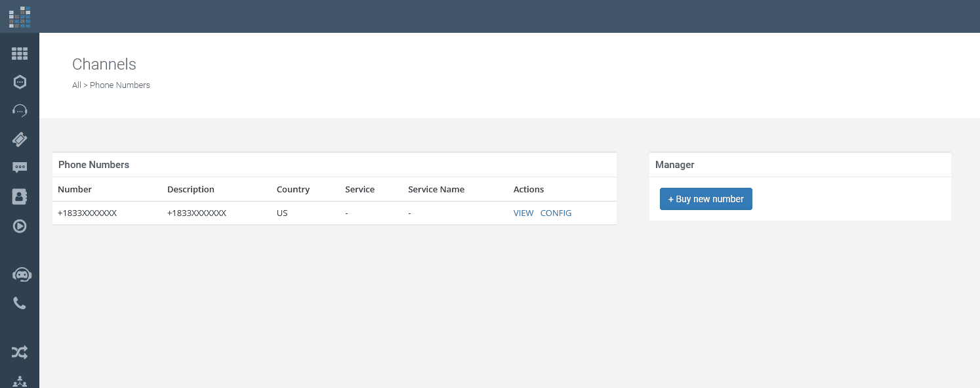Open the speech bubble messages icon
This screenshot has height=388, width=980.
coord(20,167)
